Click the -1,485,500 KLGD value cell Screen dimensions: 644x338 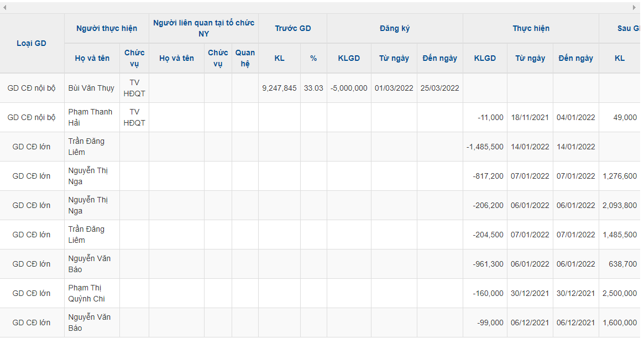coord(485,147)
